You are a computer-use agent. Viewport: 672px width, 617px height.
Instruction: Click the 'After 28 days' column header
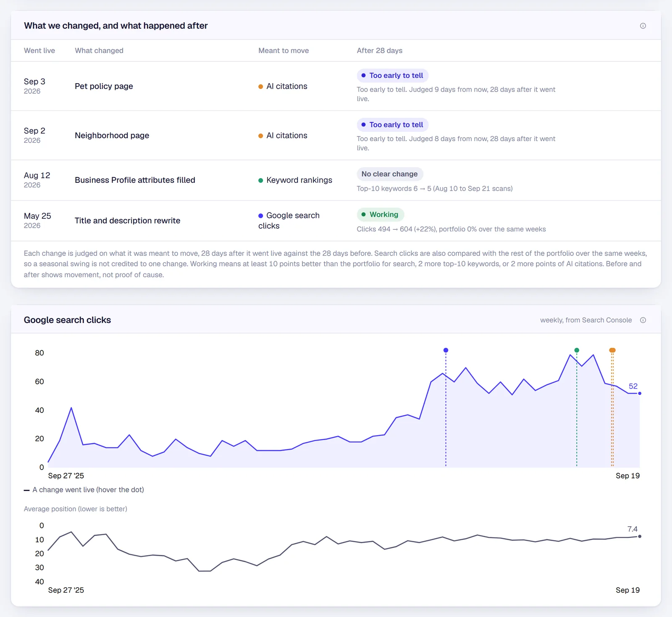click(x=379, y=50)
